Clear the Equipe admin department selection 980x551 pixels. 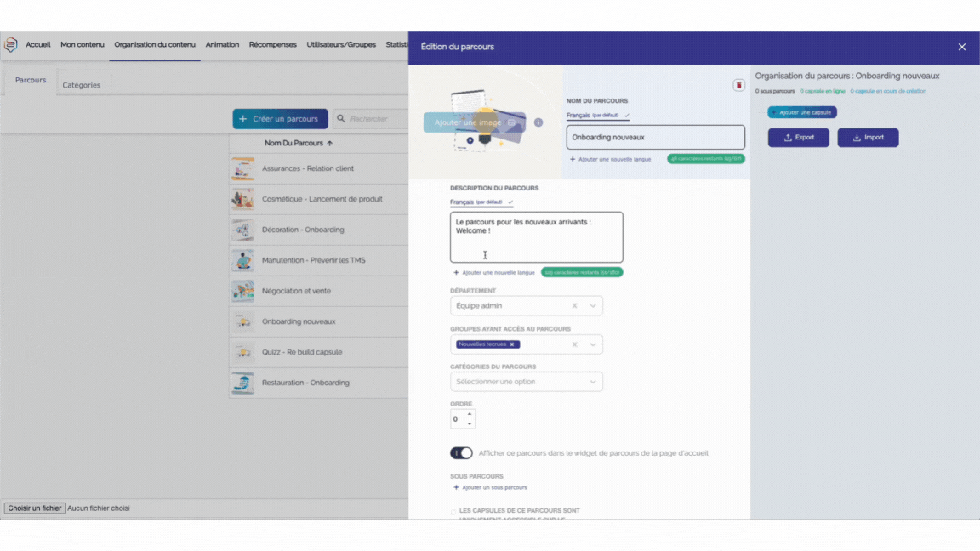574,306
